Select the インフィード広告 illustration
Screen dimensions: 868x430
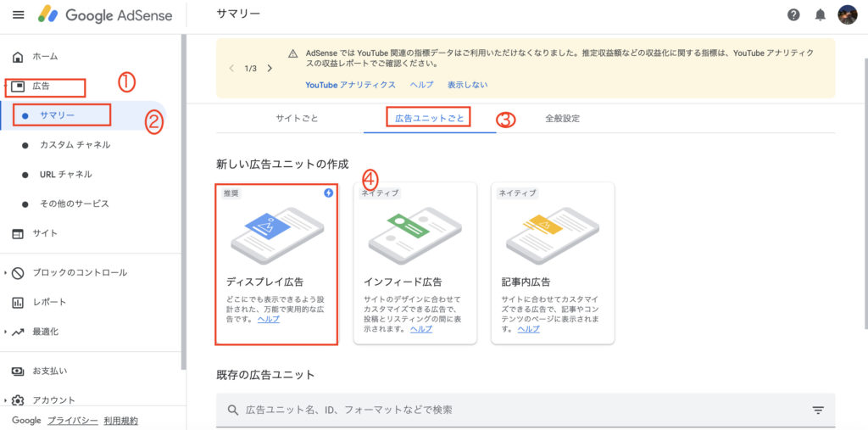[x=415, y=236]
